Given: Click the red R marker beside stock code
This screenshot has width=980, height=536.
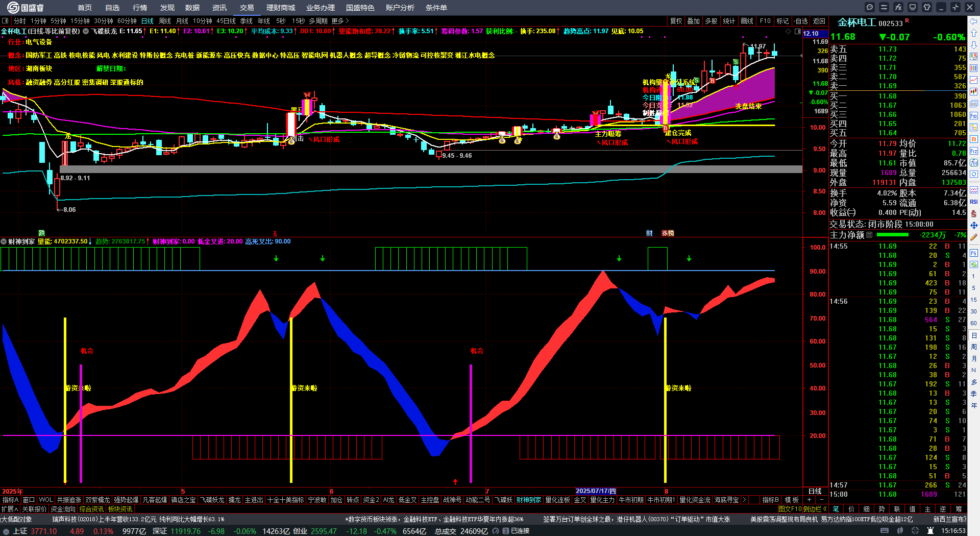Looking at the screenshot, I should click(x=907, y=21).
